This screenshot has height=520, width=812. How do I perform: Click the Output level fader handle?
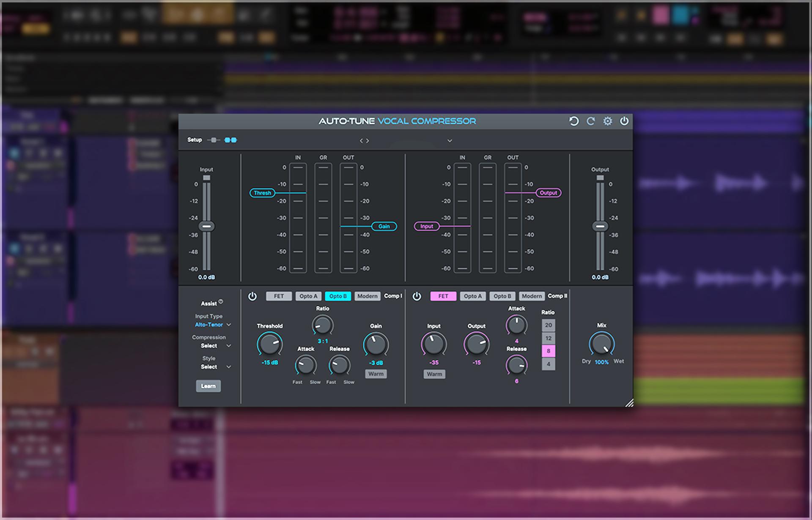(600, 226)
